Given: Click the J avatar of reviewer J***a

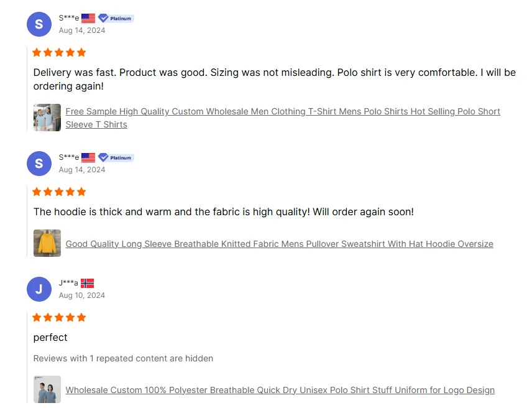Looking at the screenshot, I should pos(39,289).
